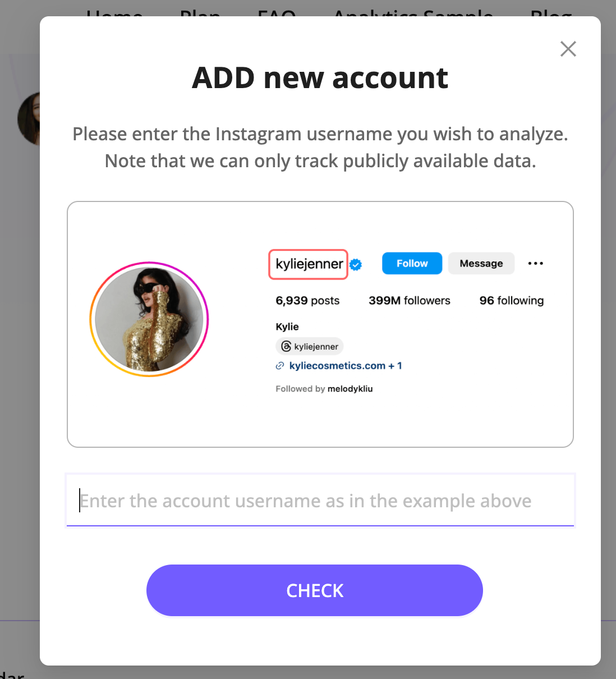This screenshot has height=679, width=616.
Task: Click the Kylie display name text
Action: [287, 327]
